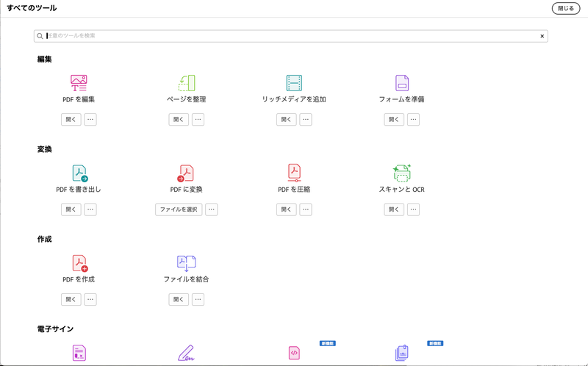
Task: Click the magnifier icon in search bar
Action: pyautogui.click(x=40, y=36)
